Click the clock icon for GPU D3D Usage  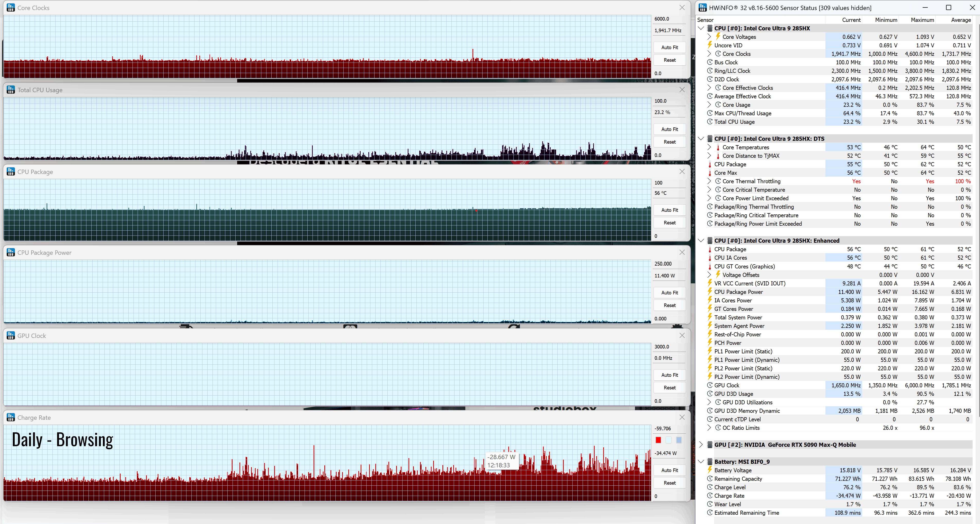(x=709, y=394)
